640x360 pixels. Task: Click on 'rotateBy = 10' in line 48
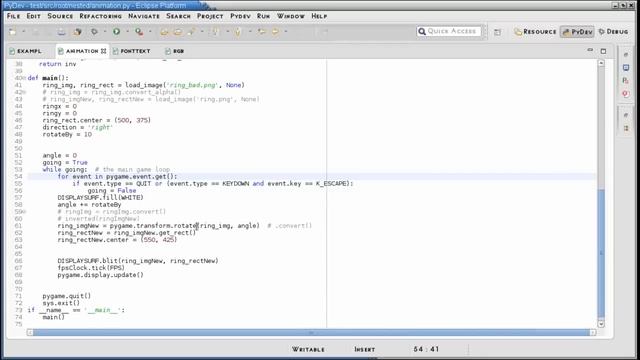(x=67, y=134)
